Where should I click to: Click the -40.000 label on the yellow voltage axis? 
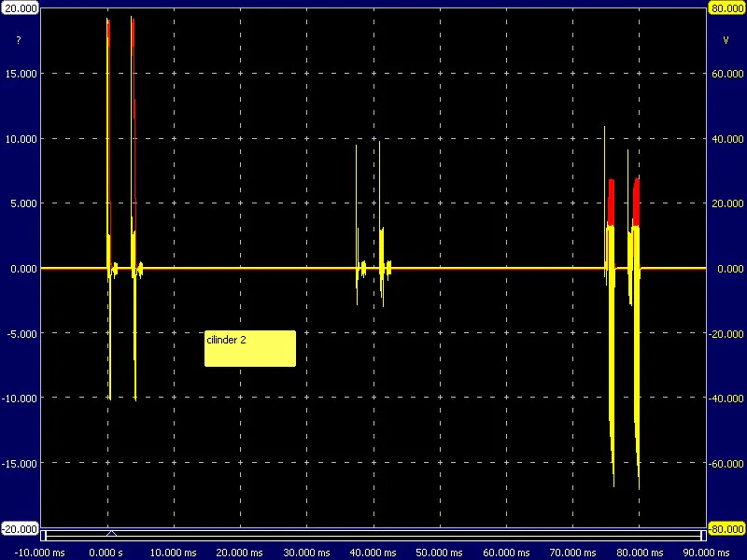coord(726,399)
